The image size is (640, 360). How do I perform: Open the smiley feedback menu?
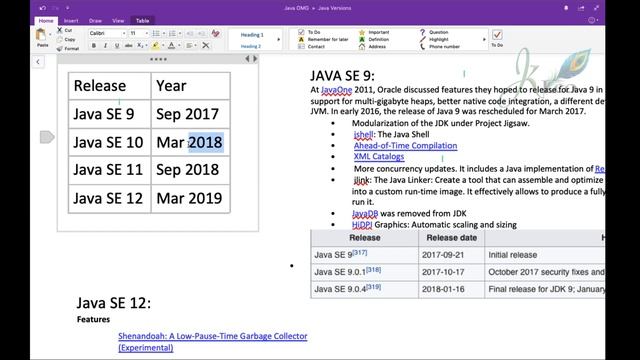592,20
